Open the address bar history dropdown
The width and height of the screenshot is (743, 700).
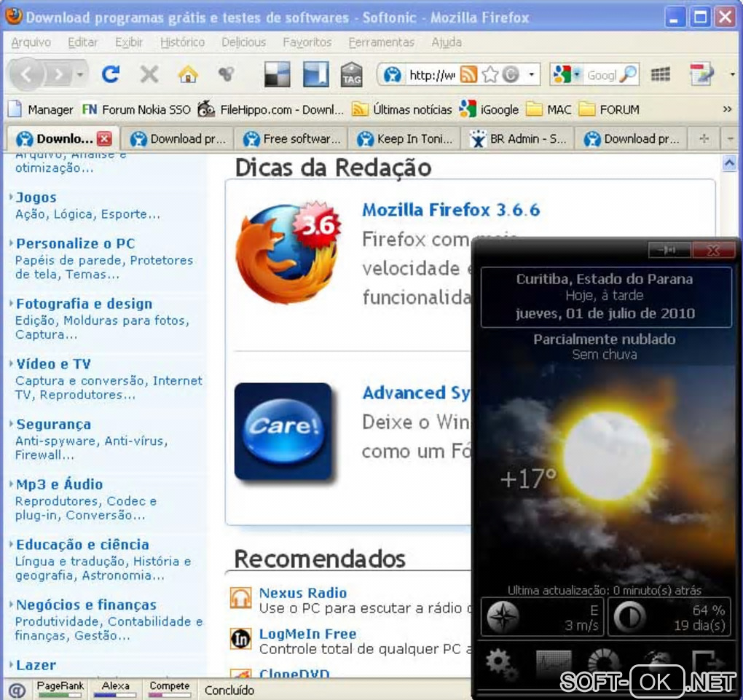point(532,74)
